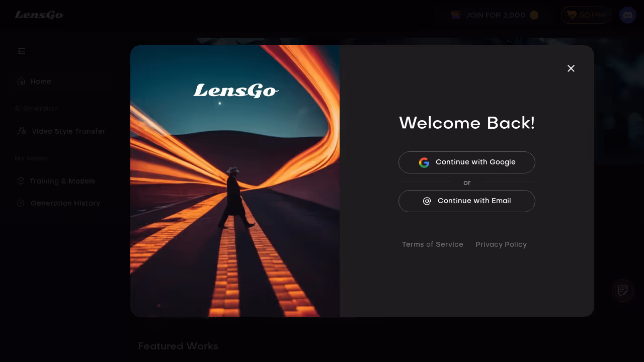Viewport: 644px width, 362px height.
Task: Click the gold coin icon
Action: (x=534, y=15)
